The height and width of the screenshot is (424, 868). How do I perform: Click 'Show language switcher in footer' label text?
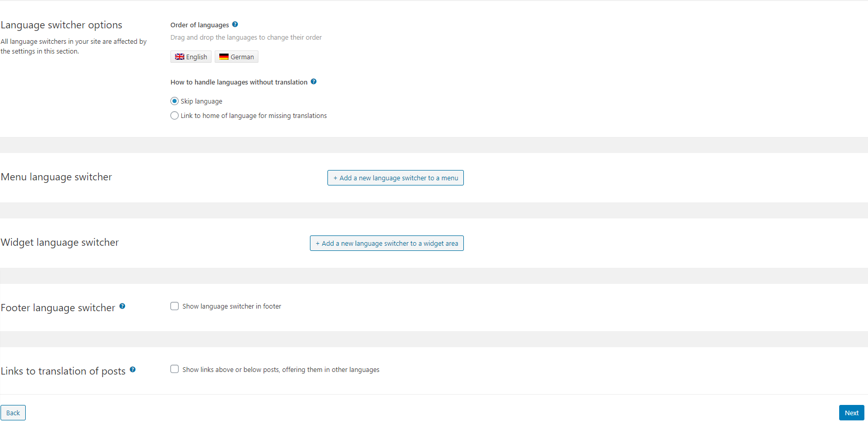tap(232, 307)
